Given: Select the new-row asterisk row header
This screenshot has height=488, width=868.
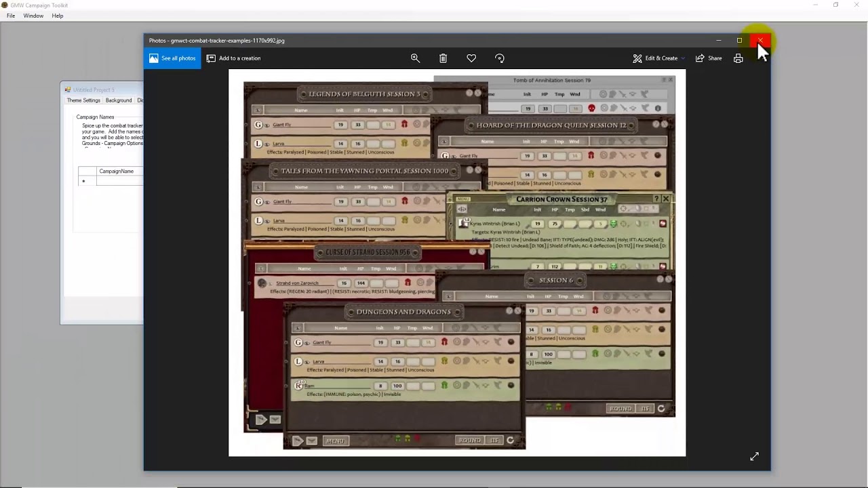Looking at the screenshot, I should (x=87, y=181).
